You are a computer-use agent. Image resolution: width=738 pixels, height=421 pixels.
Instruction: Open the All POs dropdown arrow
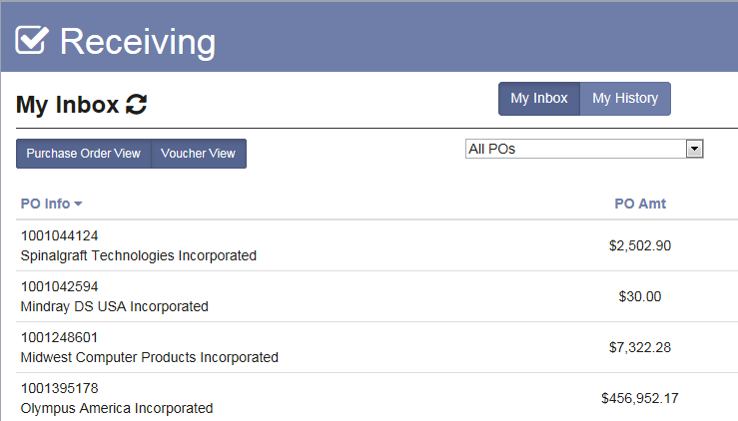694,149
